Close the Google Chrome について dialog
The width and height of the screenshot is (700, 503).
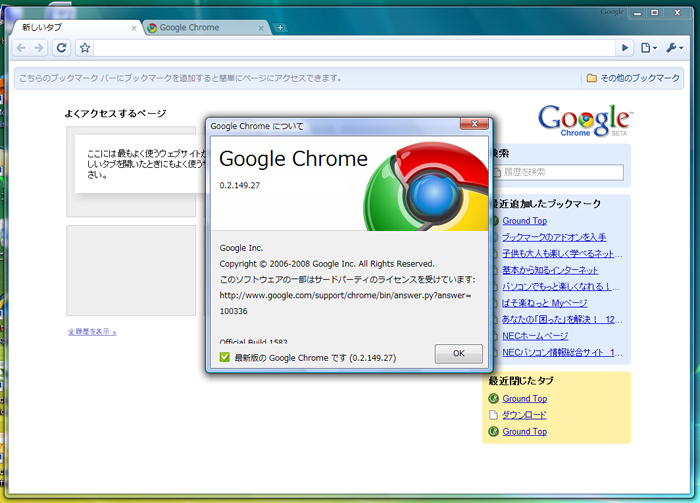click(475, 124)
